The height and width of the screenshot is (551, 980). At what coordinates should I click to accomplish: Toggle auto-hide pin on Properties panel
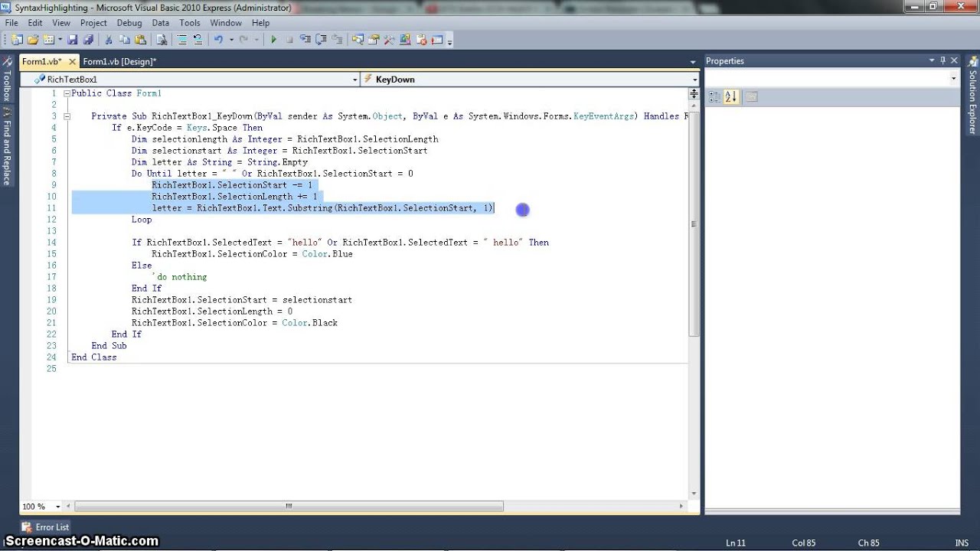pyautogui.click(x=943, y=60)
